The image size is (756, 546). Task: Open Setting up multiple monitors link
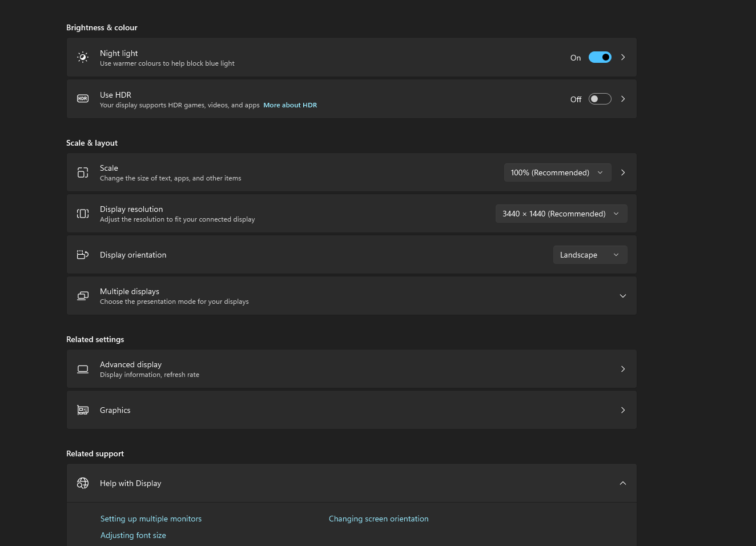151,519
